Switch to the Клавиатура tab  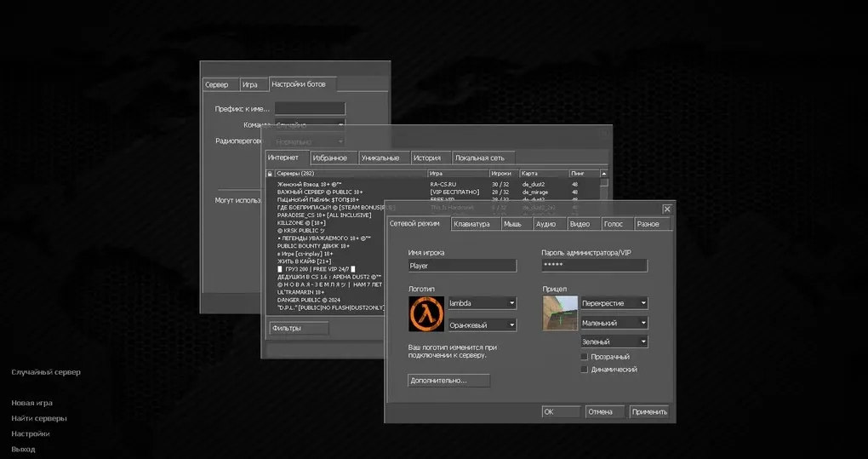(471, 224)
